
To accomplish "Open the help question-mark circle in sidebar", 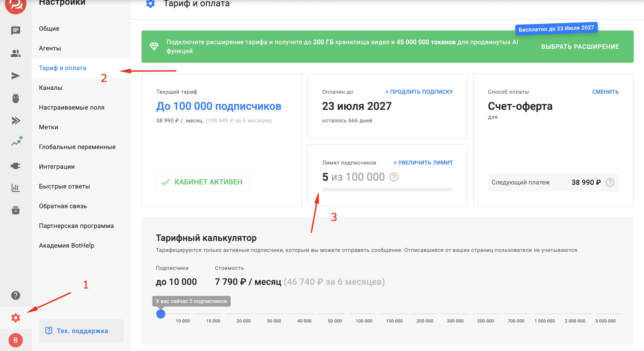I will (16, 295).
